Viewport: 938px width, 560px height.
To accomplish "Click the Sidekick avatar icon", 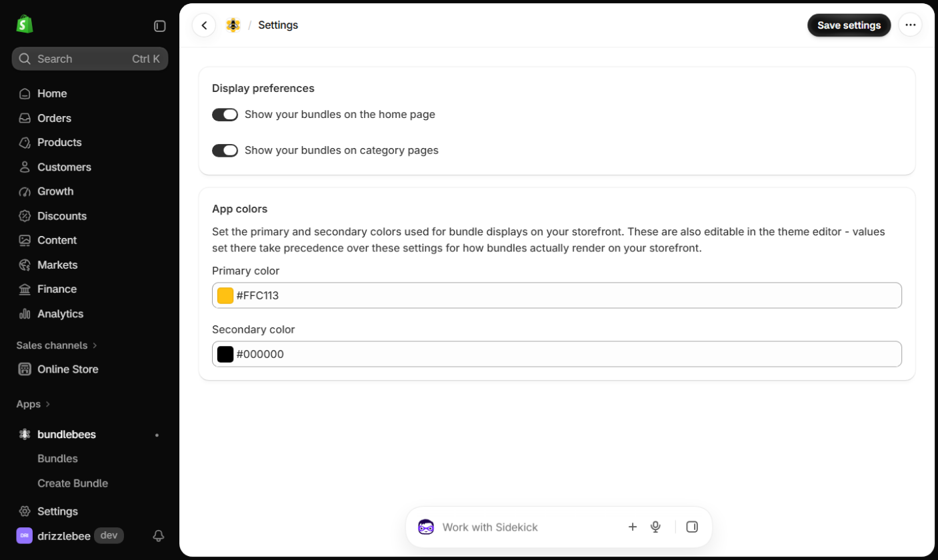I will point(426,527).
